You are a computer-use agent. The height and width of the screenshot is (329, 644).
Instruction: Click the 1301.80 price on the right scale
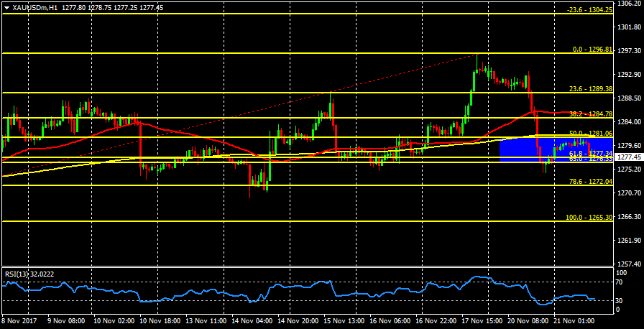click(x=629, y=27)
